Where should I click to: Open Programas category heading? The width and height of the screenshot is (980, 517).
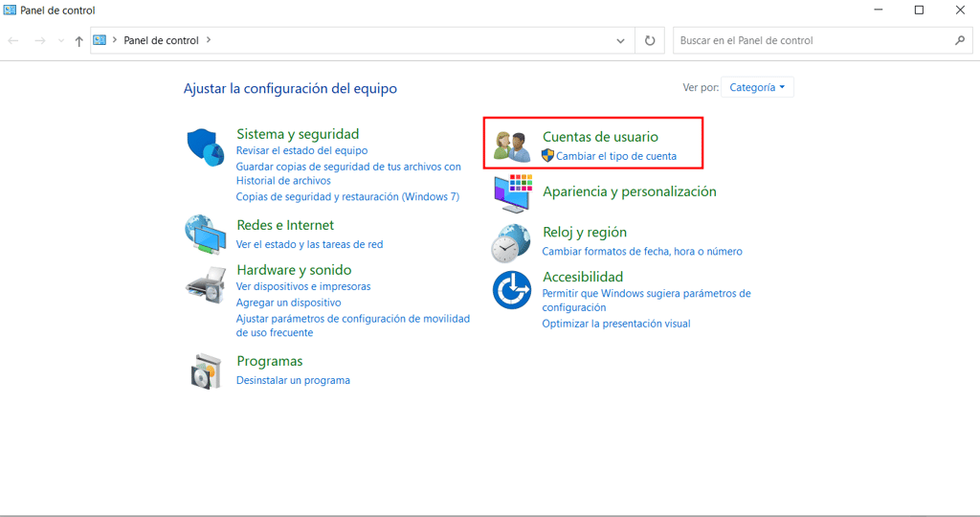pyautogui.click(x=269, y=361)
